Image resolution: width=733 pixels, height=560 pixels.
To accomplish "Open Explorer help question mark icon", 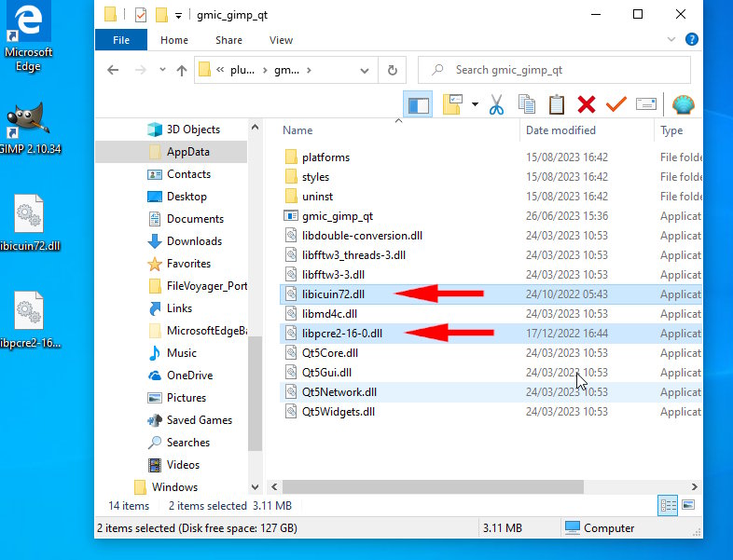I will [x=691, y=39].
